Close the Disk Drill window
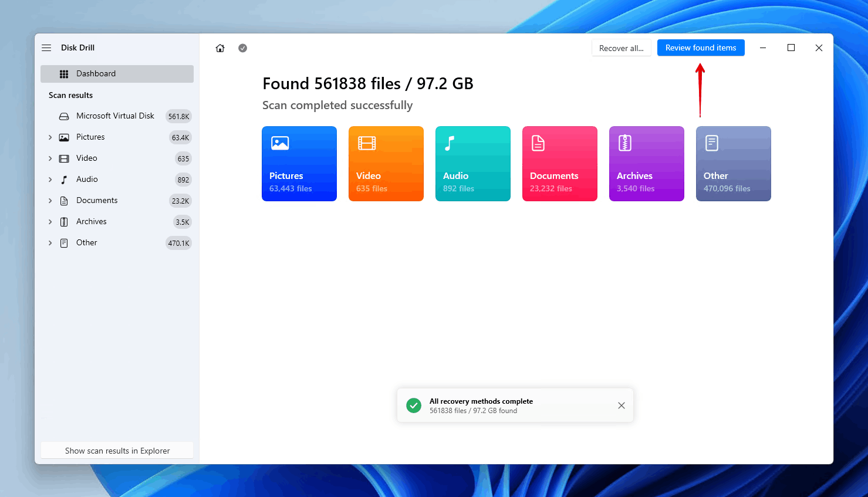This screenshot has width=868, height=497. click(819, 48)
